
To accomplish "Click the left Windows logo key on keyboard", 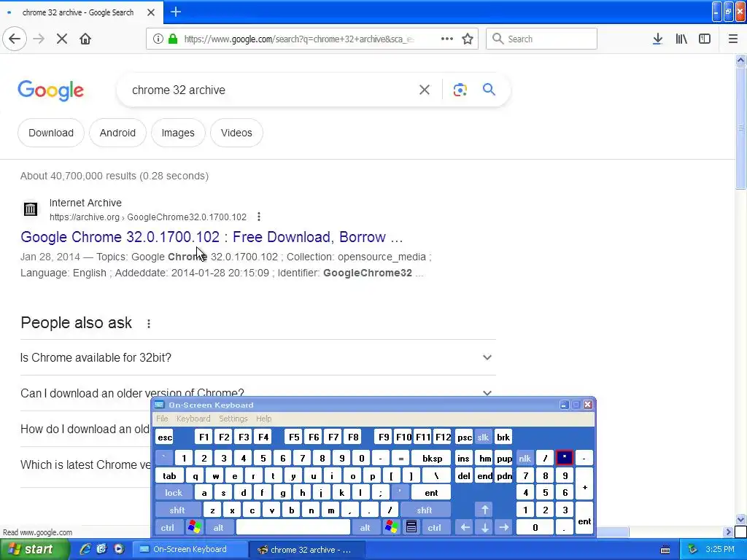I will 194,527.
